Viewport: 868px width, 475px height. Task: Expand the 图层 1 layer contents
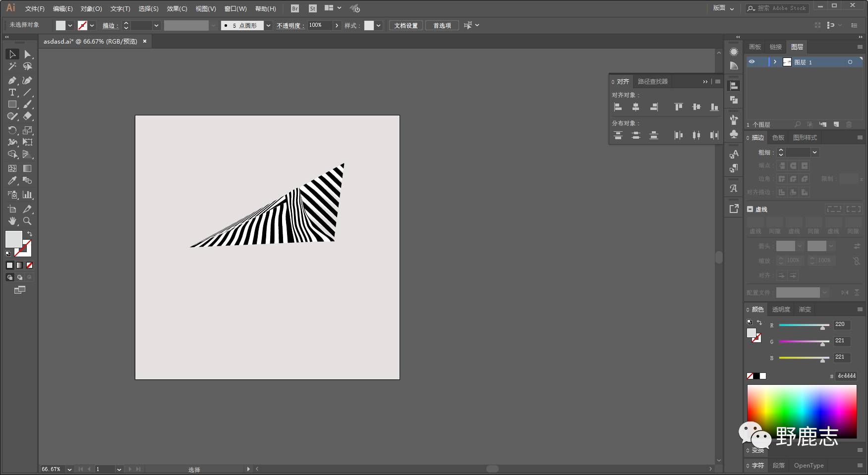click(x=775, y=62)
